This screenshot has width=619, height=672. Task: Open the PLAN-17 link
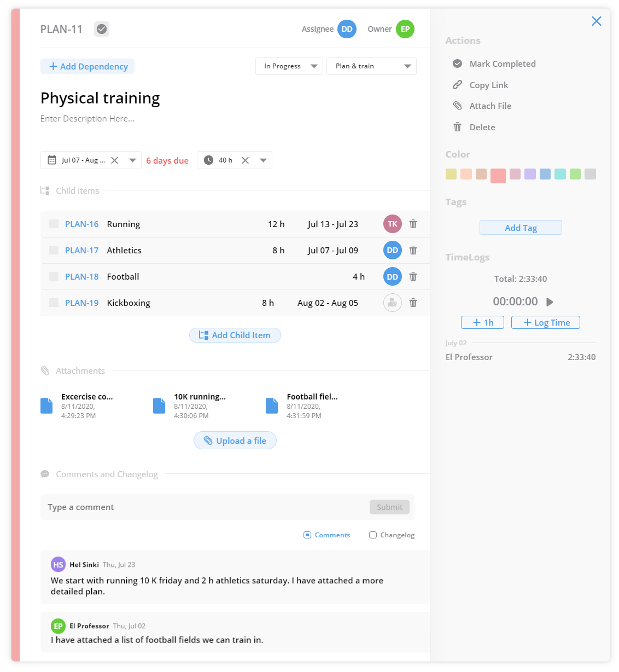(82, 250)
